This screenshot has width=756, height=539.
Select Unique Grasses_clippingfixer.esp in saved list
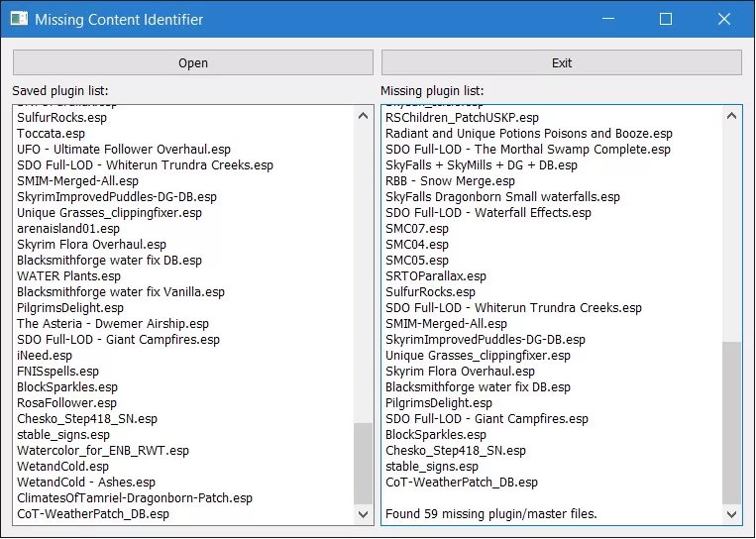109,213
